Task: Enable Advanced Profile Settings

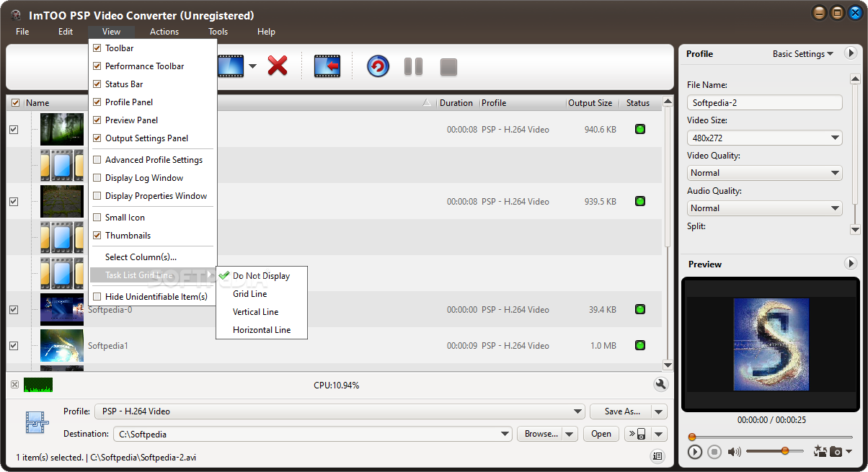Action: (97, 160)
